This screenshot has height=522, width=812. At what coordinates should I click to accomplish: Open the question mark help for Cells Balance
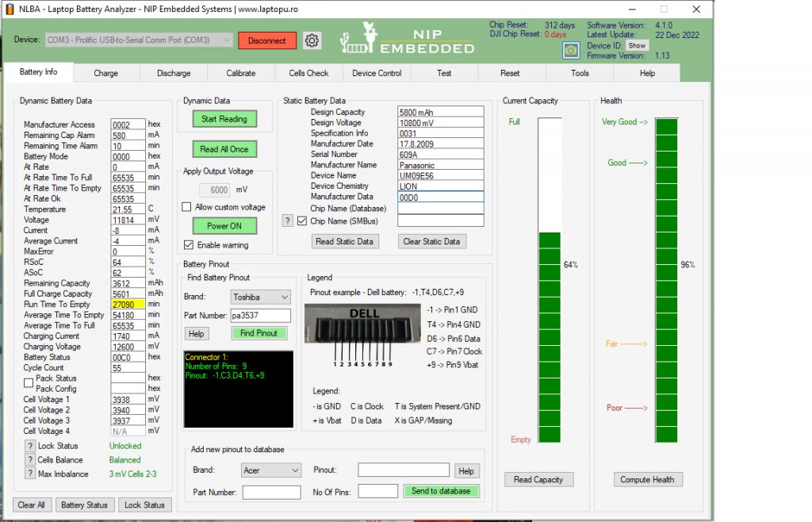[30, 460]
